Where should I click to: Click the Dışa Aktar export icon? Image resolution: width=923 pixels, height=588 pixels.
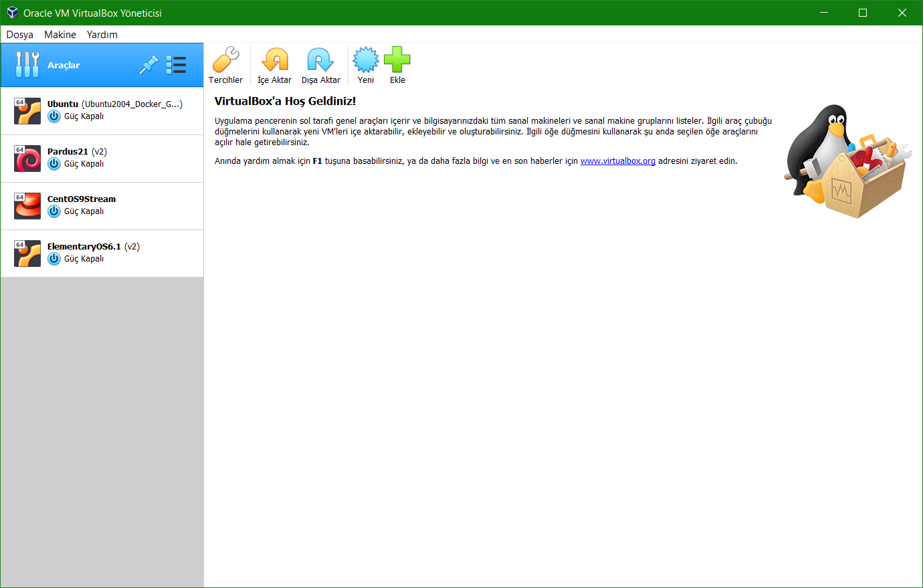click(320, 60)
